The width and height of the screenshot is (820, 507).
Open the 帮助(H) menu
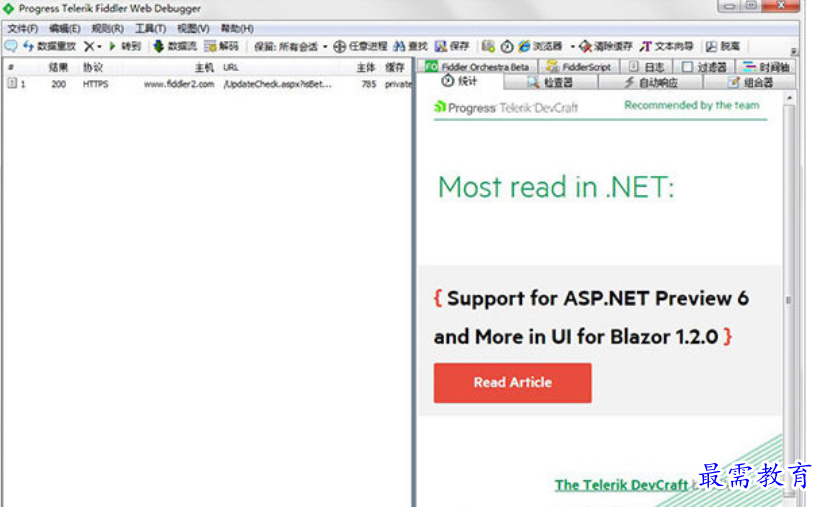pyautogui.click(x=237, y=28)
